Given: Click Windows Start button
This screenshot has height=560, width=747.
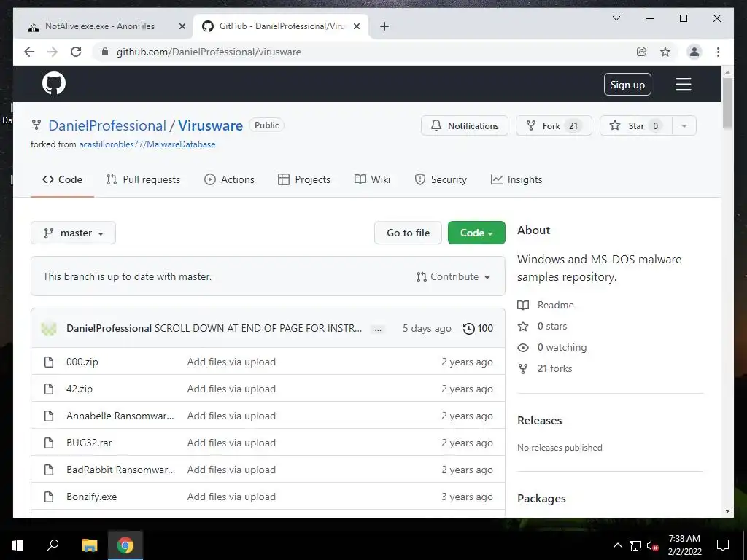Looking at the screenshot, I should 18,545.
